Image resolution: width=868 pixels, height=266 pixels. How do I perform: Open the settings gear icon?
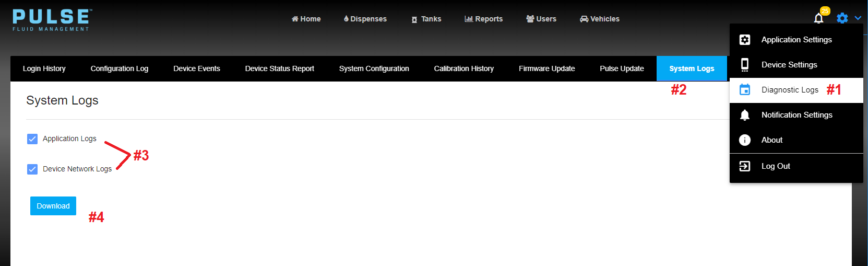click(842, 18)
